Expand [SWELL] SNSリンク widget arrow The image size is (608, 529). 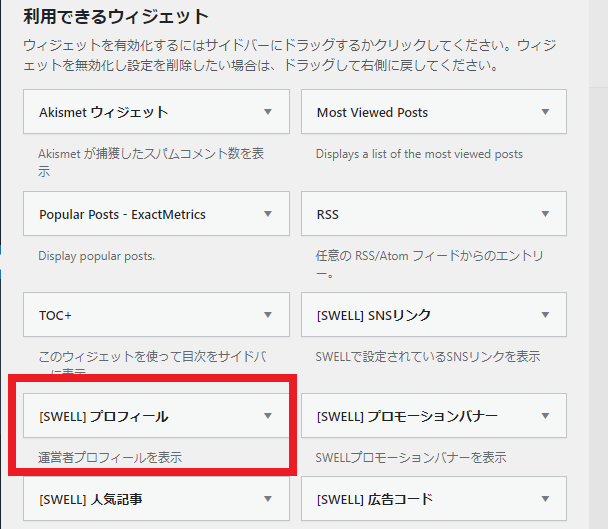point(545,315)
